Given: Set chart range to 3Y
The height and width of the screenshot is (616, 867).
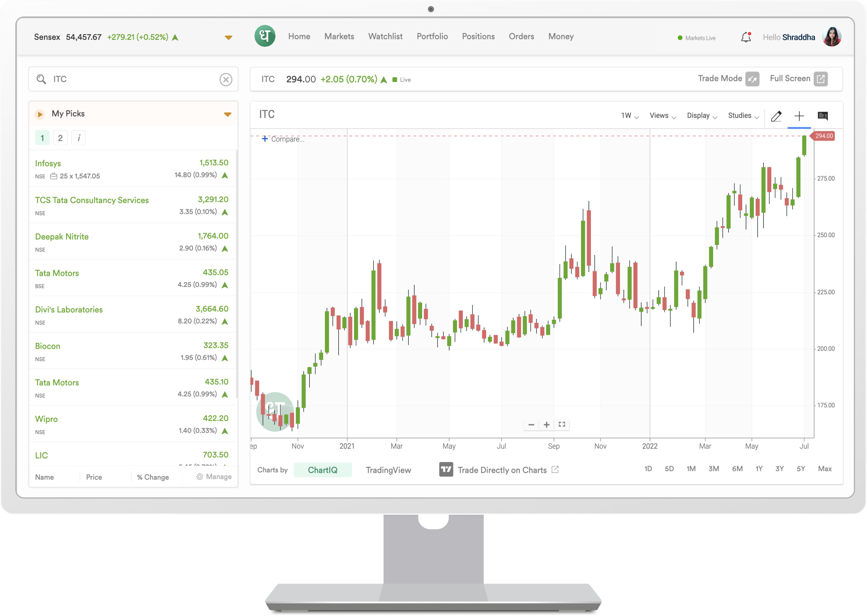Looking at the screenshot, I should tap(779, 468).
